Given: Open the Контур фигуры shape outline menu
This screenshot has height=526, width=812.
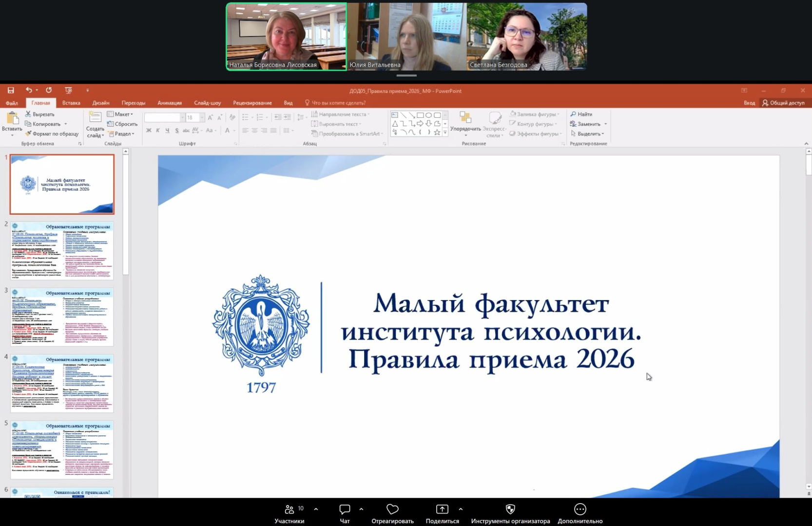Looking at the screenshot, I should [x=534, y=124].
